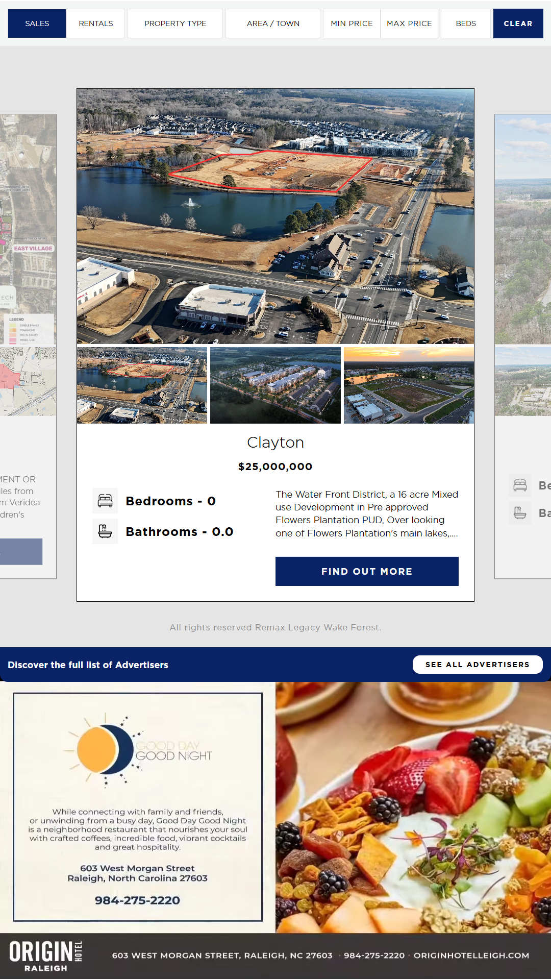
Task: Click the originhotelleigh.com website link
Action: [471, 955]
